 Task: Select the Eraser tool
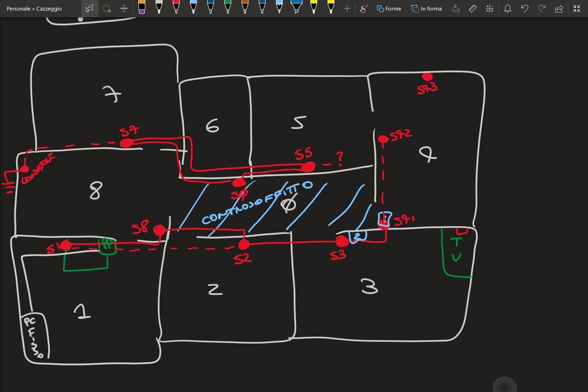(142, 7)
